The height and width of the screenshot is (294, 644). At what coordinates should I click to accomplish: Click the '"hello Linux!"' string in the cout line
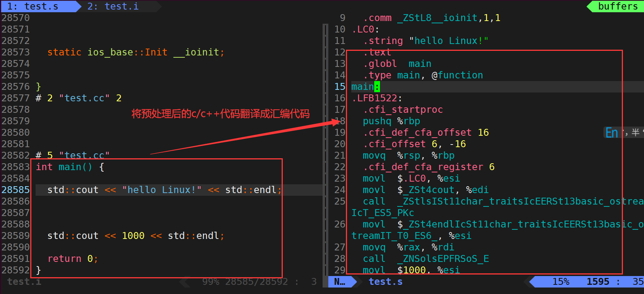[x=162, y=190]
